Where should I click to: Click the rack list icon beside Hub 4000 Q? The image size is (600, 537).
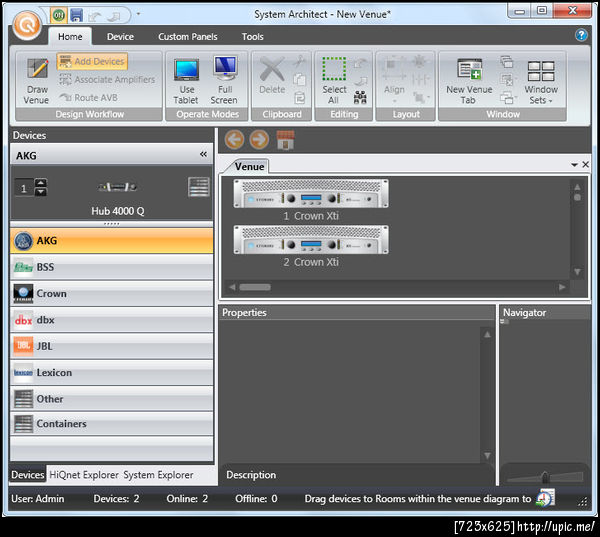[x=199, y=187]
